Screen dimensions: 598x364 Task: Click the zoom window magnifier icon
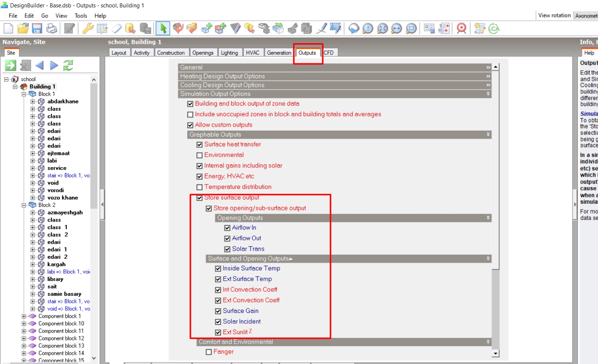(411, 29)
